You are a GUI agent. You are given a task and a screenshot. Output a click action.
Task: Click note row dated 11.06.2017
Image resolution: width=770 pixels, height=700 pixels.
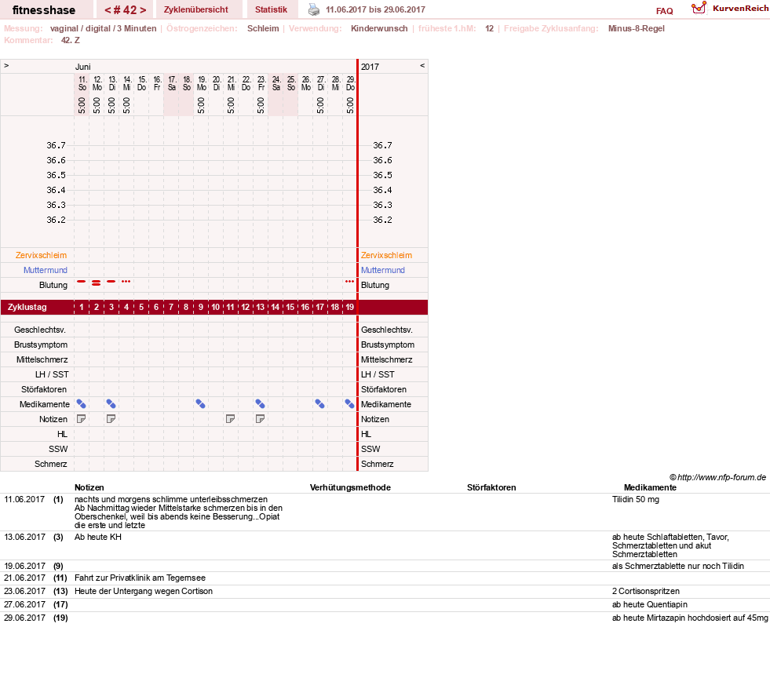click(x=385, y=512)
